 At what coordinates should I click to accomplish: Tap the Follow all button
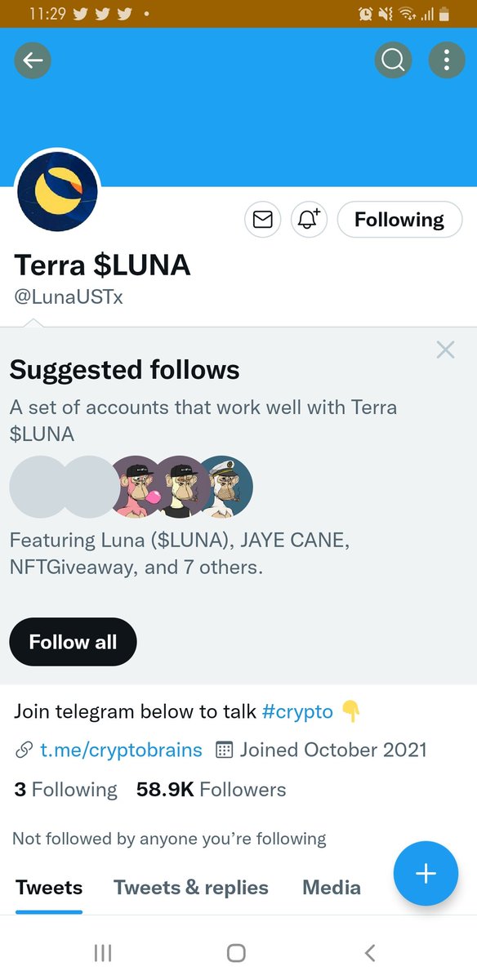(73, 642)
